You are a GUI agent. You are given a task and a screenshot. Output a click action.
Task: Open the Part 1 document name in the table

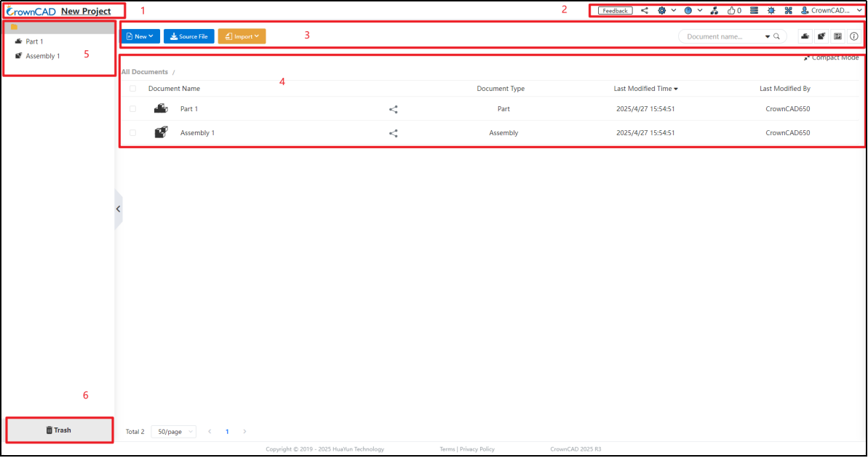point(189,109)
